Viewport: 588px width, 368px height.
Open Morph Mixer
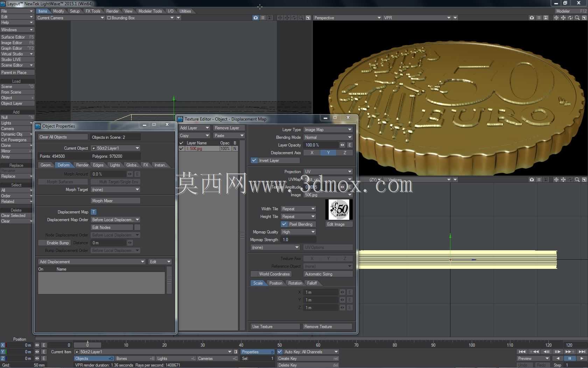(115, 201)
